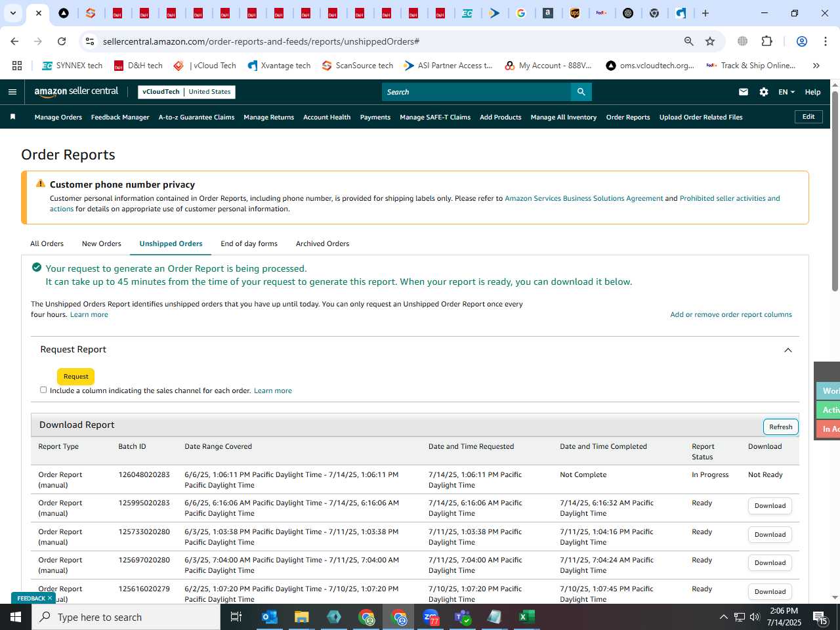
Task: Open Zoom from the Windows taskbar
Action: coord(430,617)
